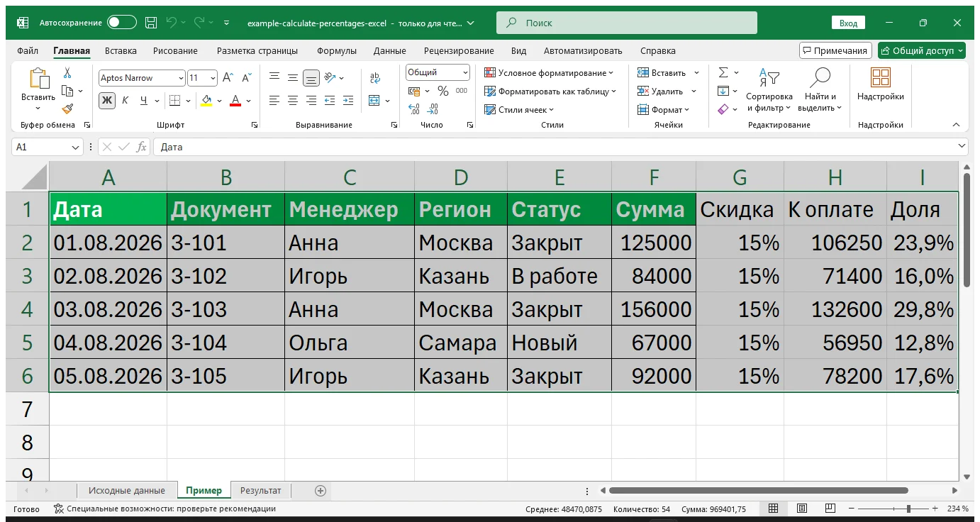Click the Вход sign-in button
The height and width of the screenshot is (522, 980).
(848, 23)
